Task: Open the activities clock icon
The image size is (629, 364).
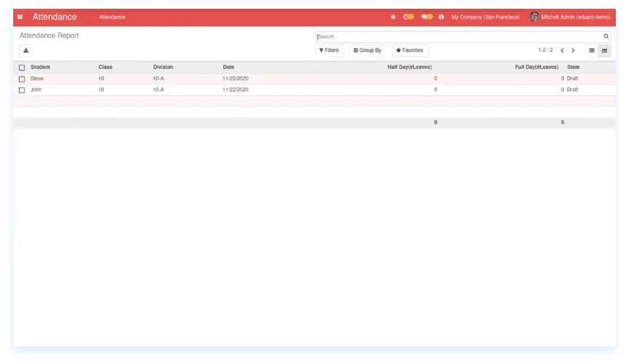Action: [408, 17]
